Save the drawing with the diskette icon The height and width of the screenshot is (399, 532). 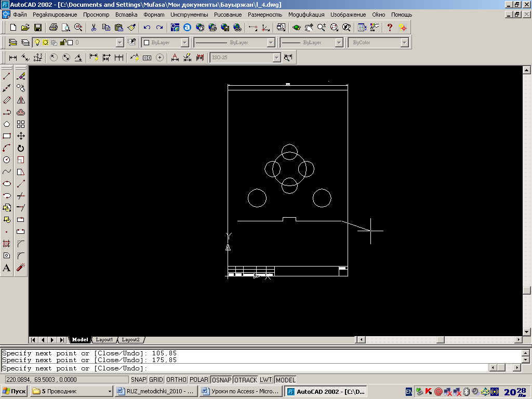click(37, 28)
